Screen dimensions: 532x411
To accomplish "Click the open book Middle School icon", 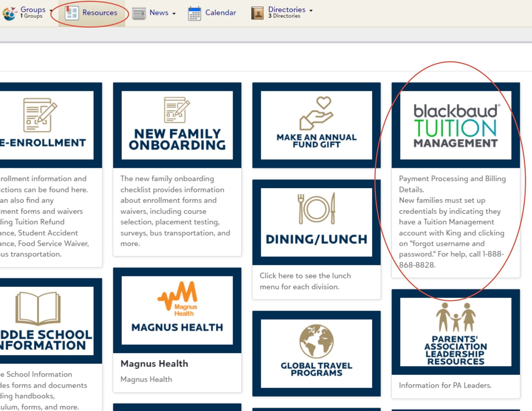I will [38, 308].
